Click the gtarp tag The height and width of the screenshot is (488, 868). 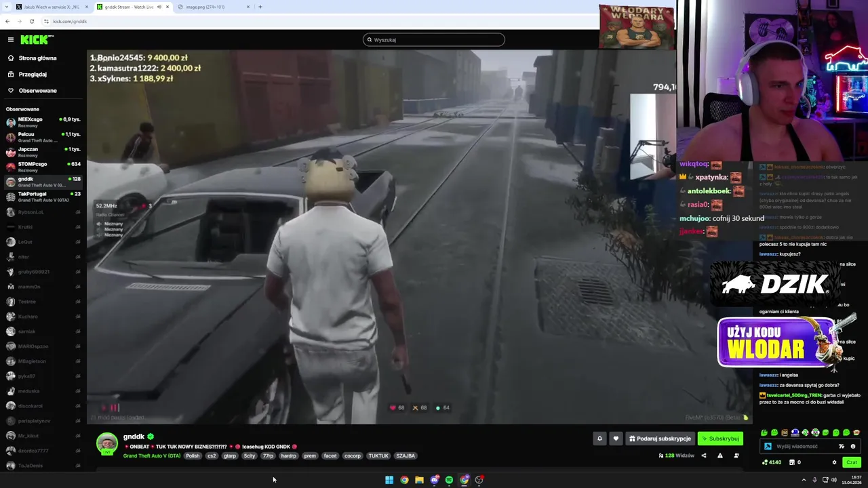pyautogui.click(x=230, y=455)
